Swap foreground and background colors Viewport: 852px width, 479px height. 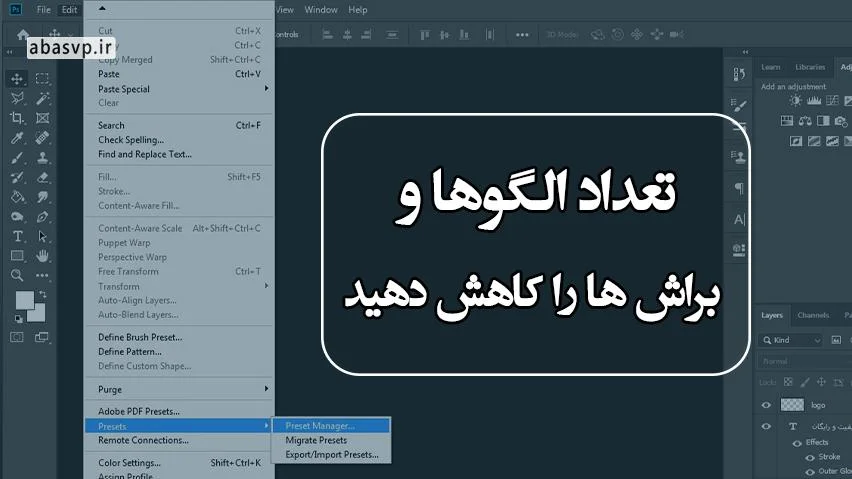(x=42, y=294)
